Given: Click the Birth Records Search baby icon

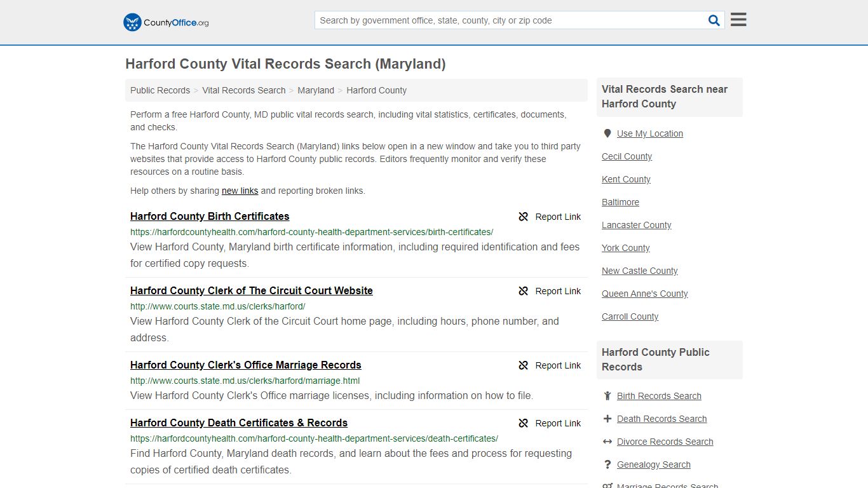Looking at the screenshot, I should click(607, 396).
